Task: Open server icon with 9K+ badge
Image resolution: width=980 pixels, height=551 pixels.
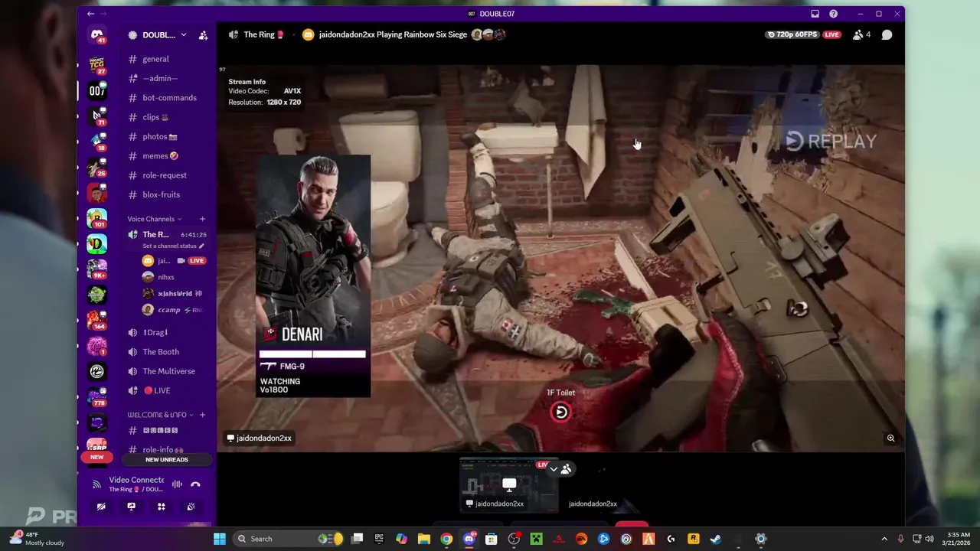Action: 96,269
